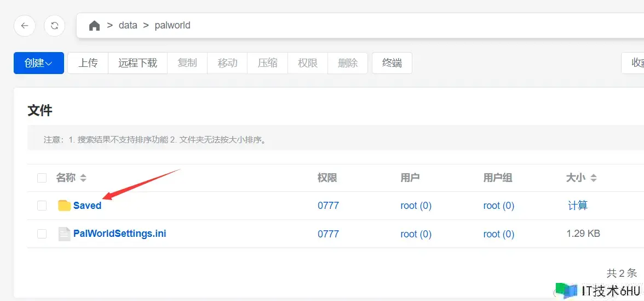Open the Saved folder name link
The image size is (644, 301).
pos(88,206)
